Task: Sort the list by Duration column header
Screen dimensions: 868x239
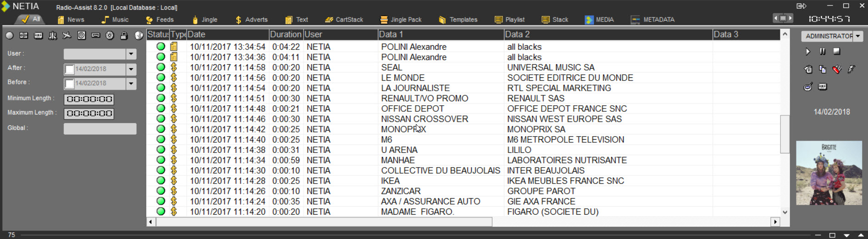Action: [x=285, y=34]
